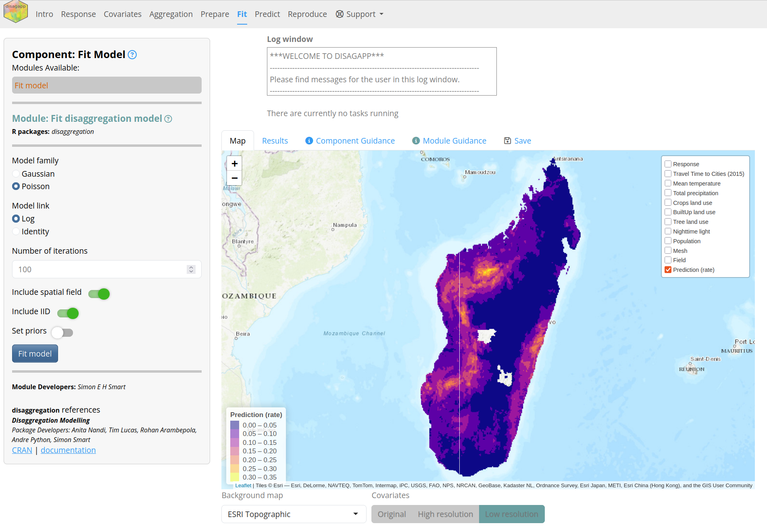Screen dimensions: 767x532
Task: Click the Component Guidance info icon
Action: (x=309, y=141)
